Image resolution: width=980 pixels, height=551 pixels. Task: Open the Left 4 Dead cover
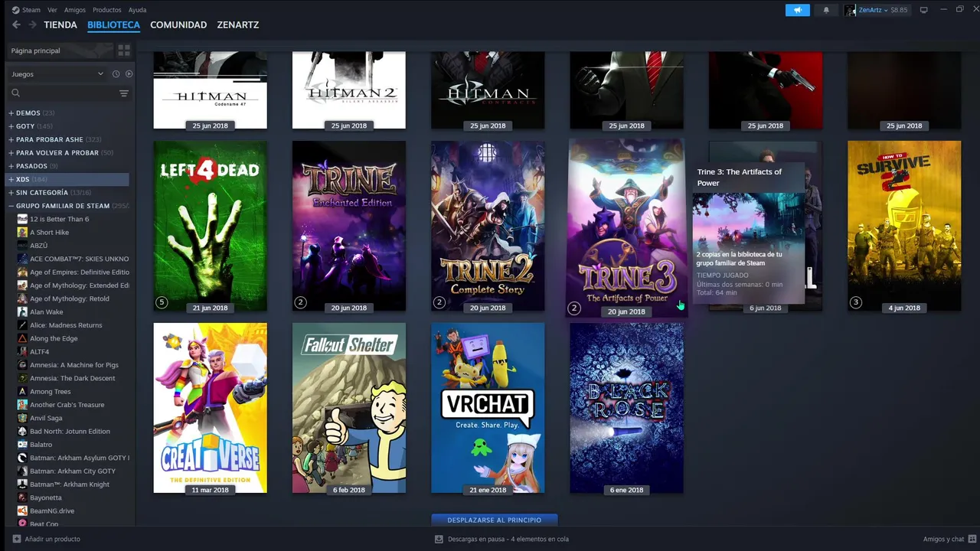(x=210, y=226)
